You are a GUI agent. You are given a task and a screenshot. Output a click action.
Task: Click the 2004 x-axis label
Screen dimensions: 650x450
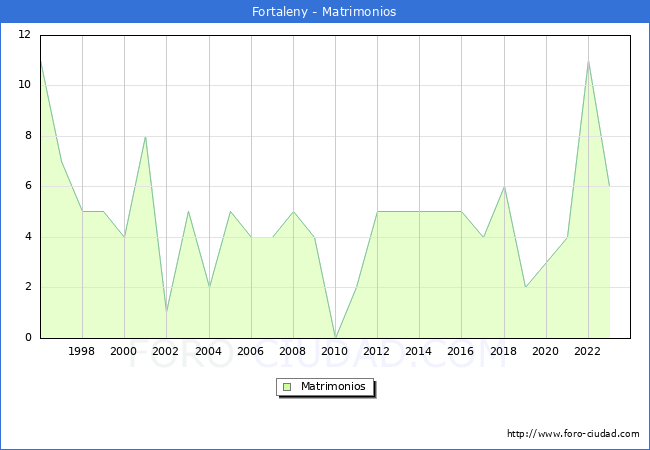point(208,351)
